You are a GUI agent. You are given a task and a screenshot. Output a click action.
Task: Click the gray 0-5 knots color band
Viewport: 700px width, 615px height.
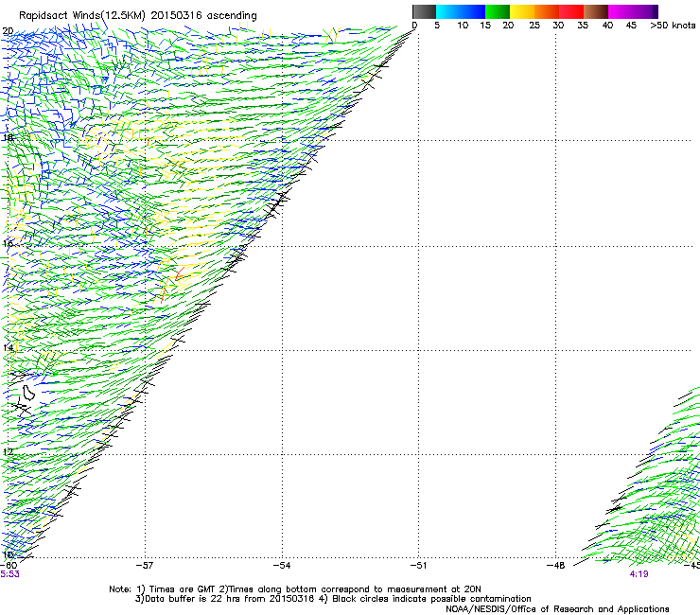click(424, 11)
